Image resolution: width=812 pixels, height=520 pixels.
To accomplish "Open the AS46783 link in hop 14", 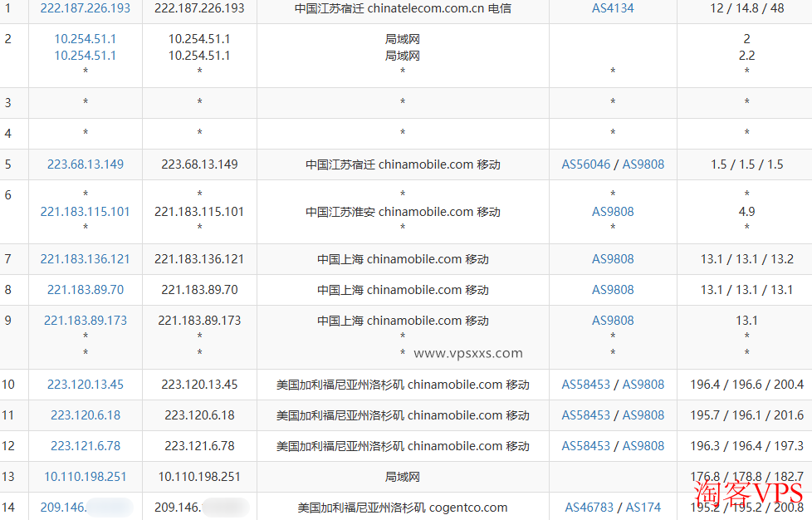I will (x=589, y=508).
